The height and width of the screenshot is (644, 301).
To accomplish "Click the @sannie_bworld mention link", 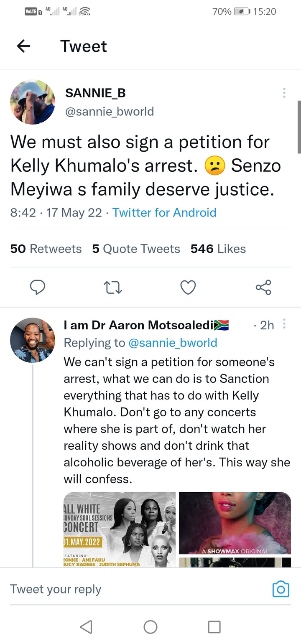I will 173,343.
